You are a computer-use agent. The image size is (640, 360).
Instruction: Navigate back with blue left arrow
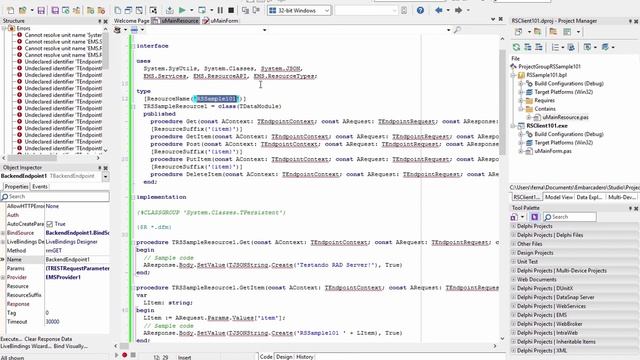click(439, 10)
